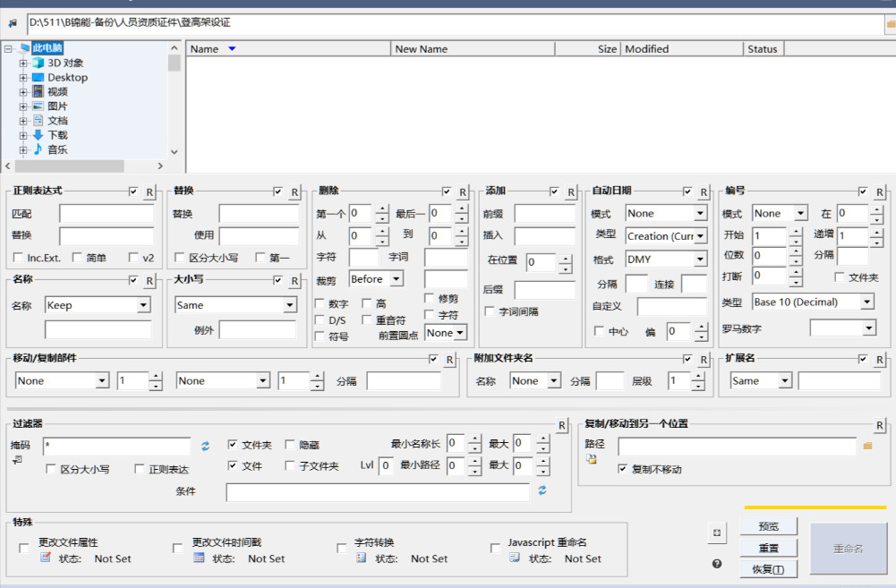Screen dimensions: 896x588
Task: Click the 更改文件时间戳 calendar status icon
Action: [200, 558]
